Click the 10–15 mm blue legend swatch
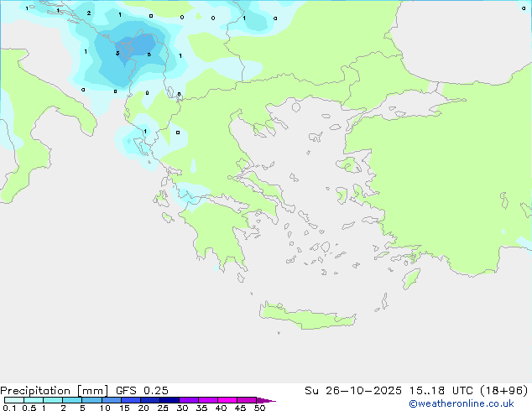 click(111, 400)
